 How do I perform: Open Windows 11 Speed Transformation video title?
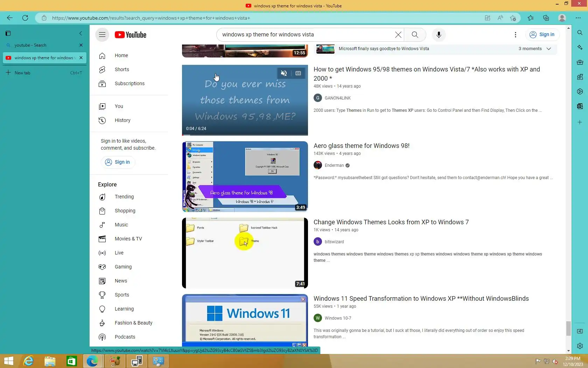421,299
